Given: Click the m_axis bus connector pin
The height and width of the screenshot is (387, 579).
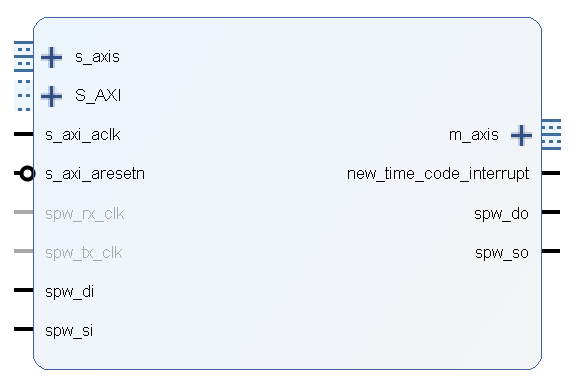Looking at the screenshot, I should [x=551, y=134].
